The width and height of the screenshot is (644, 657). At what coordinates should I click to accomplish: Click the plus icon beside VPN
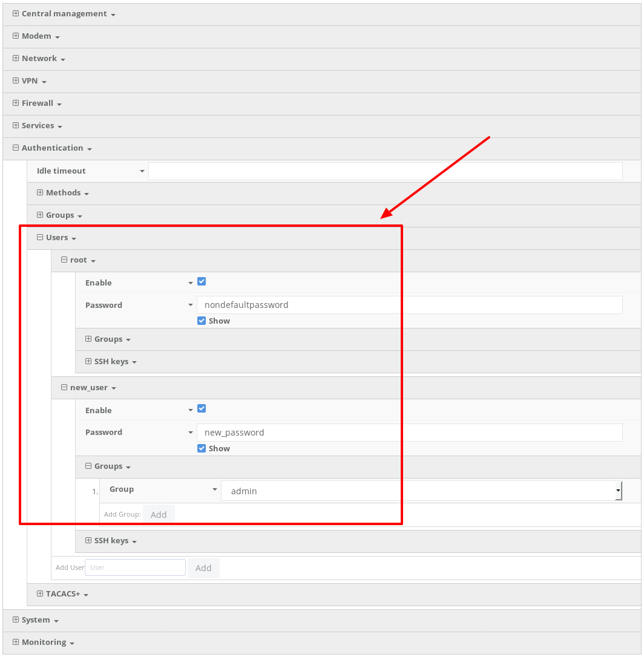(16, 80)
